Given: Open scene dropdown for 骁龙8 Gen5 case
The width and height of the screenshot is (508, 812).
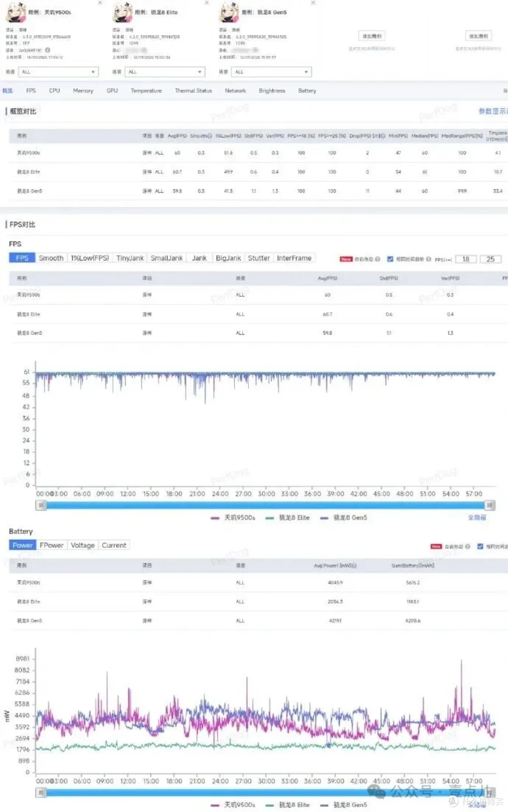Looking at the screenshot, I should click(x=271, y=72).
